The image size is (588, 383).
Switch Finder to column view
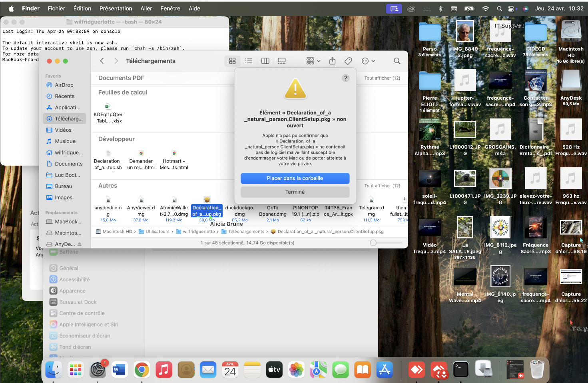(265, 61)
